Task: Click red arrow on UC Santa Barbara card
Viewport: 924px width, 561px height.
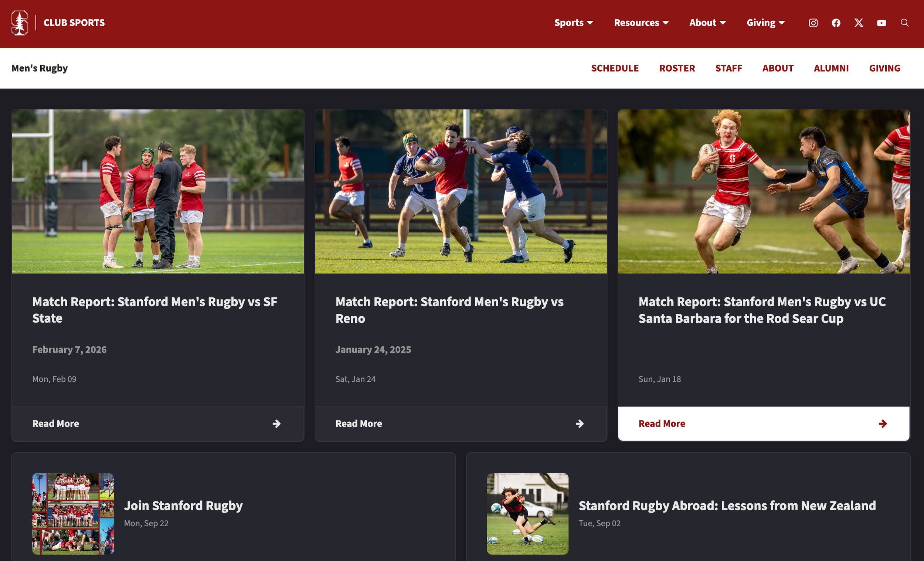Action: click(x=883, y=424)
